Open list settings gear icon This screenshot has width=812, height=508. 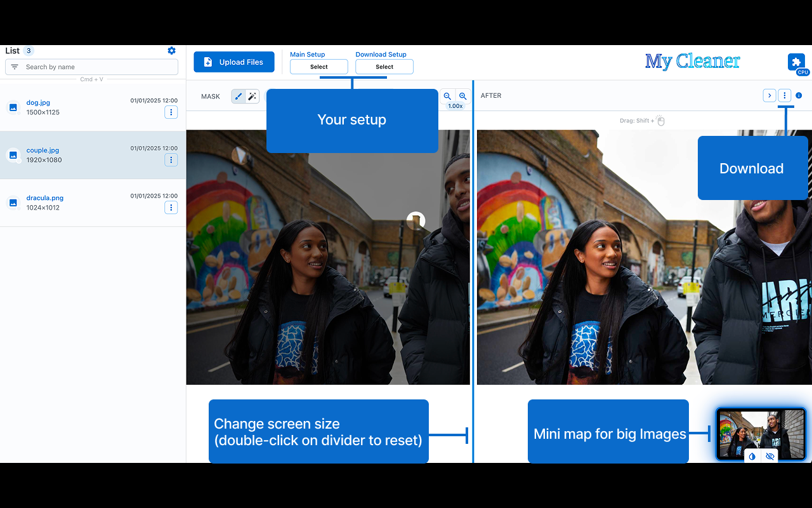click(x=171, y=51)
